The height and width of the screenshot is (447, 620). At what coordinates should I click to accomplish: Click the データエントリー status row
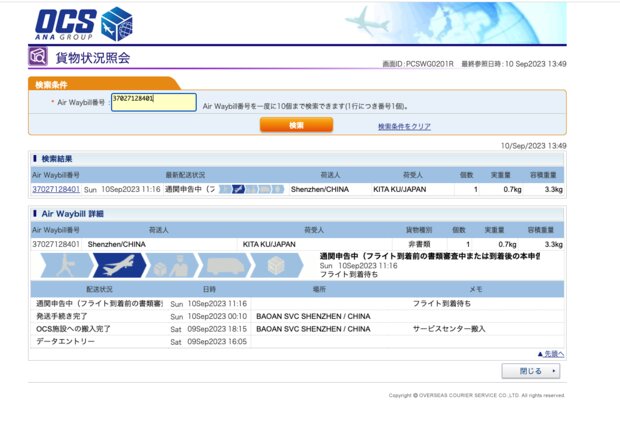coord(297,341)
